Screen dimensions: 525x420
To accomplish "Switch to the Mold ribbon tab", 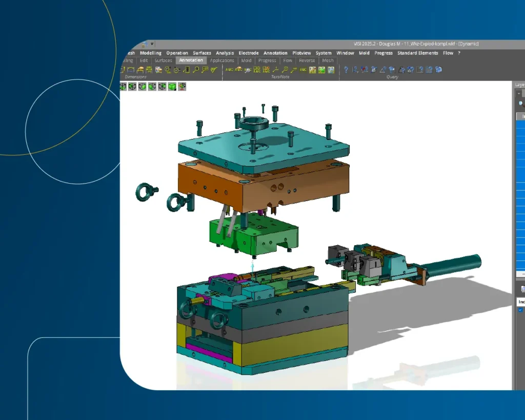I will pos(246,61).
